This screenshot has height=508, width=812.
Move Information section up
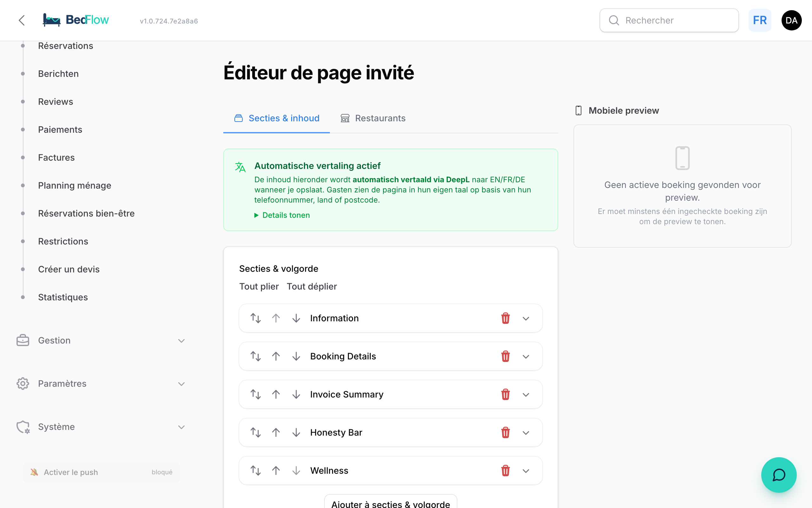click(x=276, y=318)
